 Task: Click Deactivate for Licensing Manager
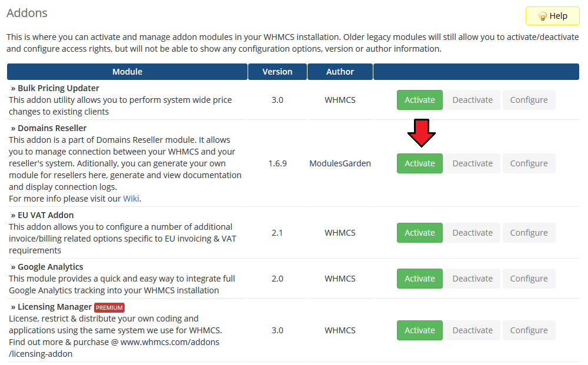tap(472, 330)
